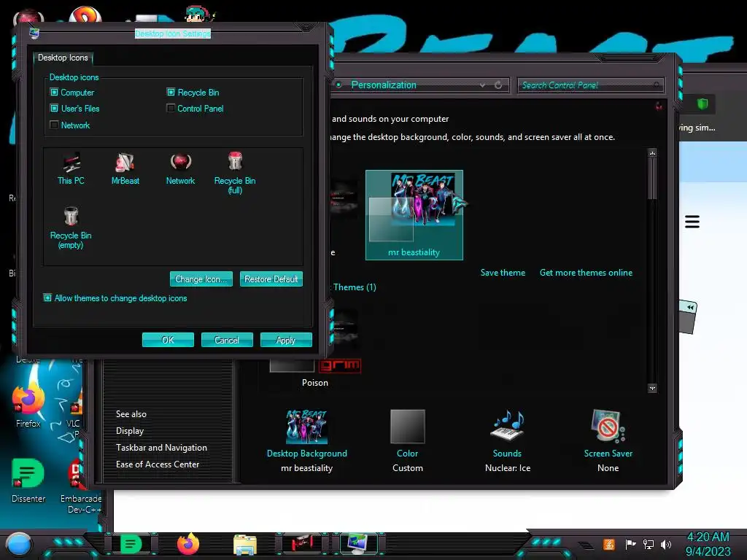Click the orange Java tray icon
Screen dimensions: 747x560
(x=609, y=544)
